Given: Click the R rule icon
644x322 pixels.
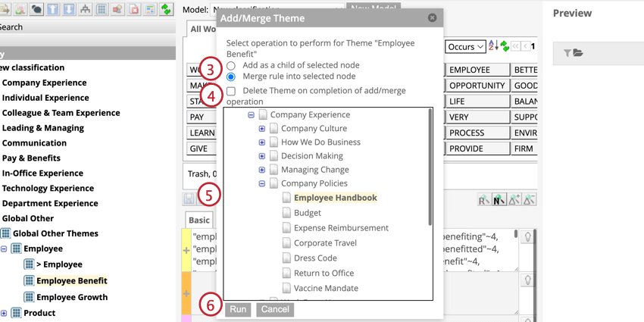Looking at the screenshot, I should click(x=484, y=199).
